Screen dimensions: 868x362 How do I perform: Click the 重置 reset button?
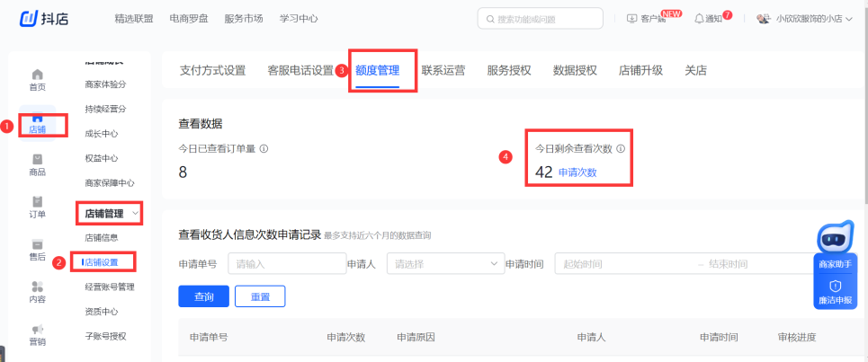(x=260, y=296)
